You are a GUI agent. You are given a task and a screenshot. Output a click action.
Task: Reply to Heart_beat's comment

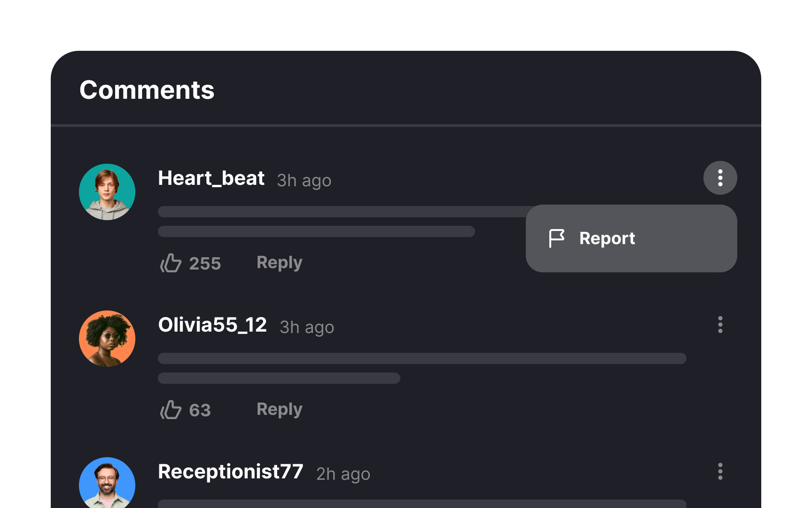[280, 263]
